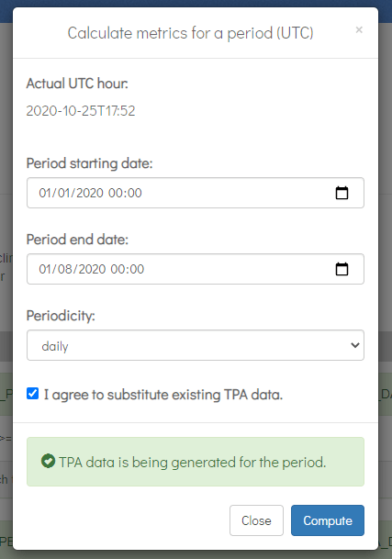Open calendar picker for period end date

tap(342, 269)
